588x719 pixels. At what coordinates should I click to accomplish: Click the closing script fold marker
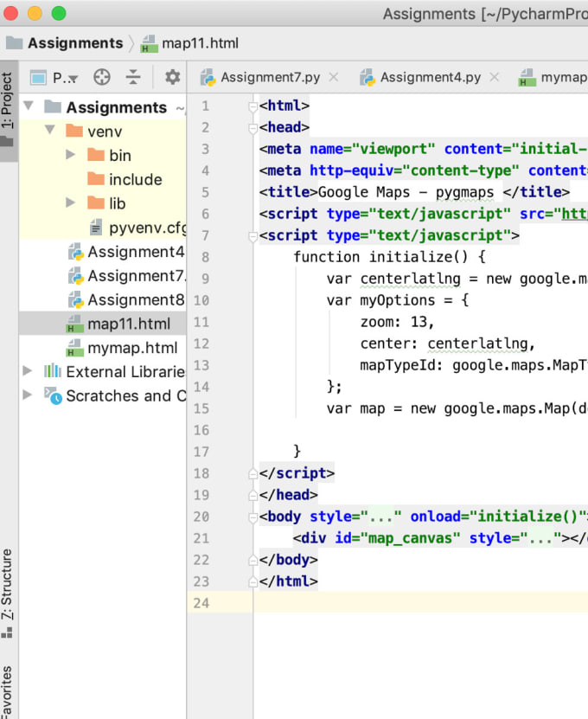click(x=252, y=473)
